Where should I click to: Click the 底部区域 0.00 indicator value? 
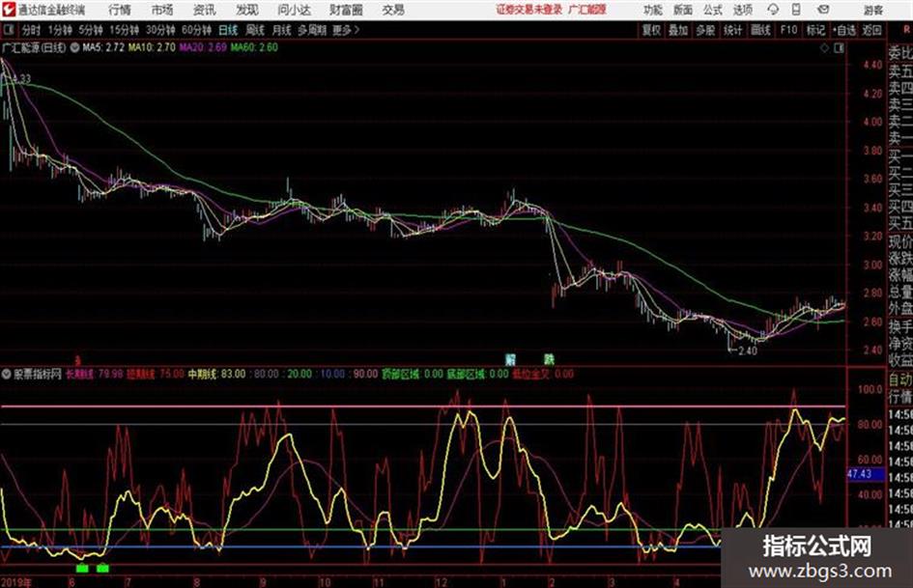pos(477,374)
